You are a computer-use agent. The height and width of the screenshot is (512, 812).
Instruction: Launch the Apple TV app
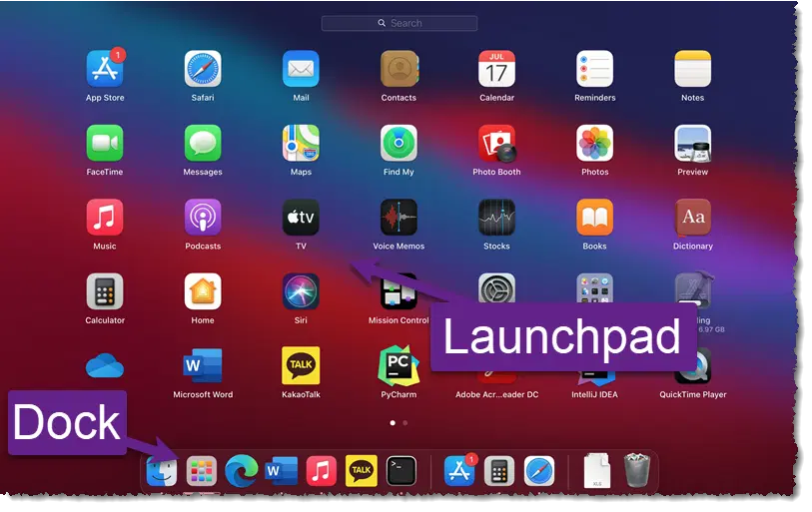tap(301, 218)
